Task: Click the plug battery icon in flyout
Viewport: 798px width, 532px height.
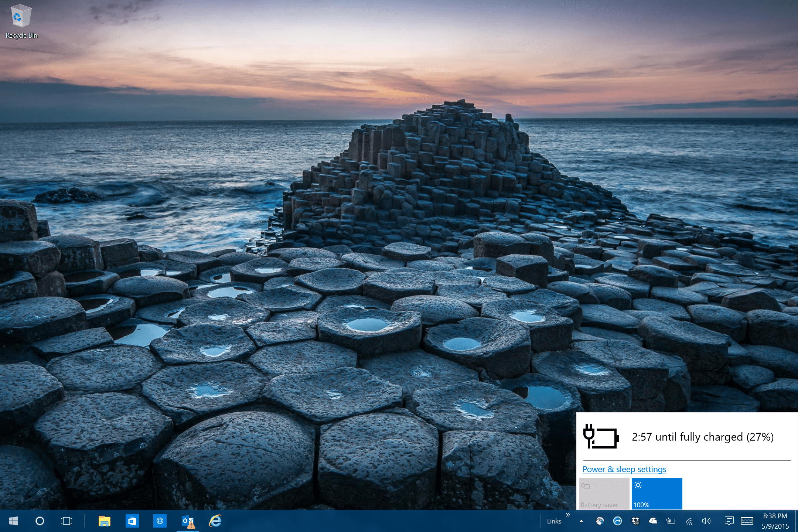Action: (601, 437)
